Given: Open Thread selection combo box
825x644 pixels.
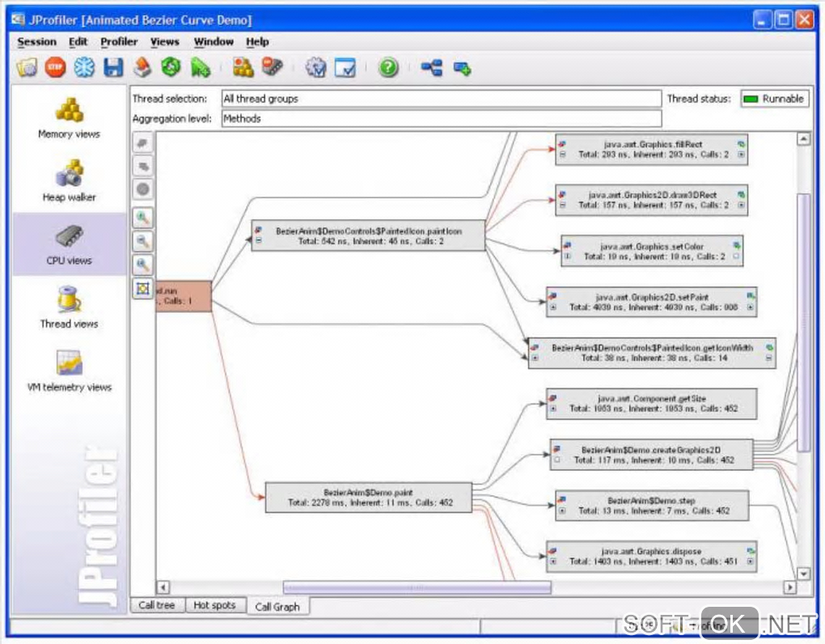Looking at the screenshot, I should 442,99.
